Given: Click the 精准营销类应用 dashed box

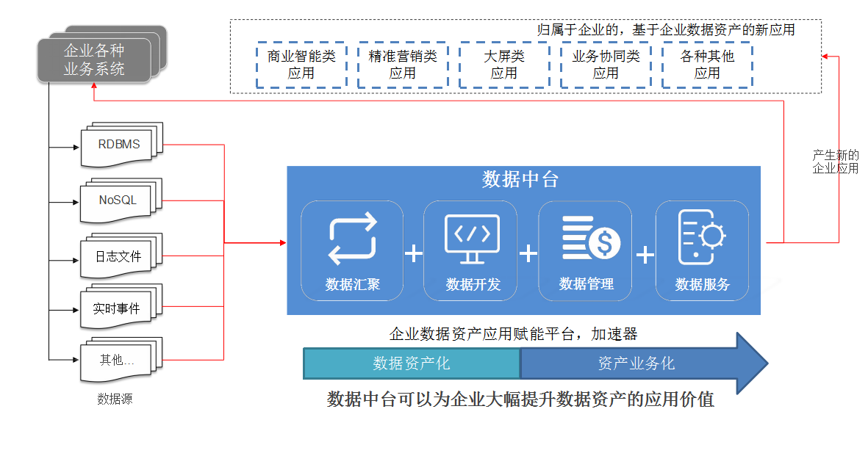Looking at the screenshot, I should (x=403, y=65).
